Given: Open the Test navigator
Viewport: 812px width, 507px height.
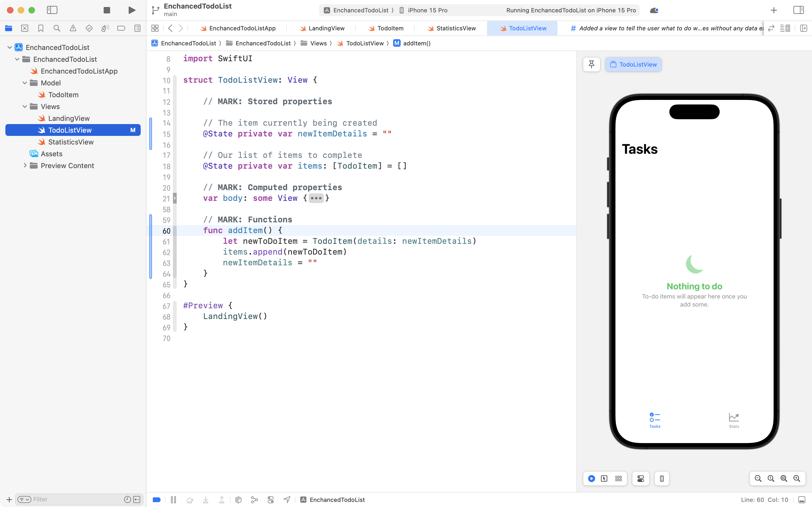Looking at the screenshot, I should 89,28.
